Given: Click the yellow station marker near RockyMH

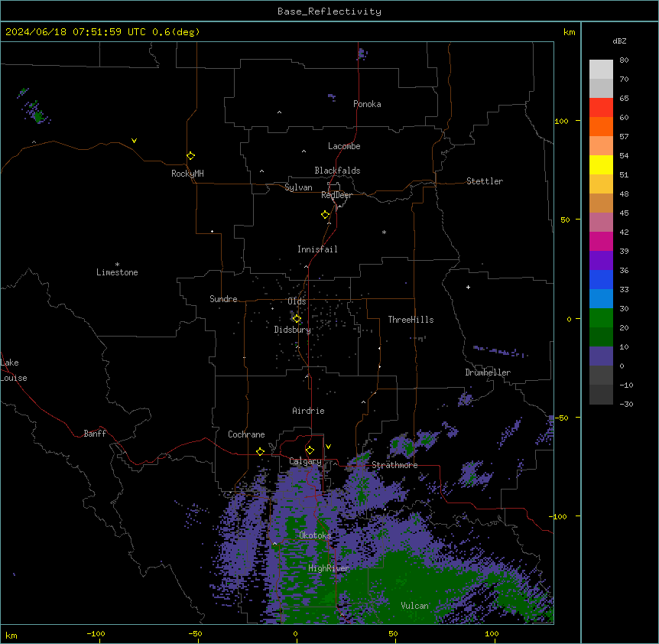Looking at the screenshot, I should point(190,155).
